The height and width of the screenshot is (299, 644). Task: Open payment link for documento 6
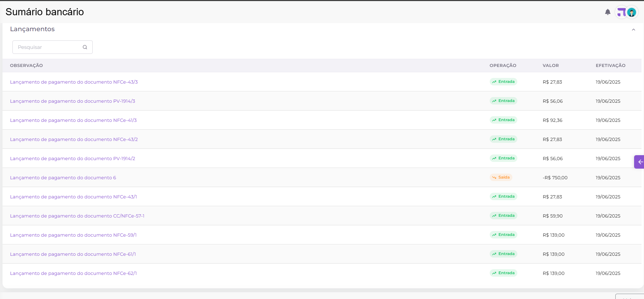tap(63, 178)
